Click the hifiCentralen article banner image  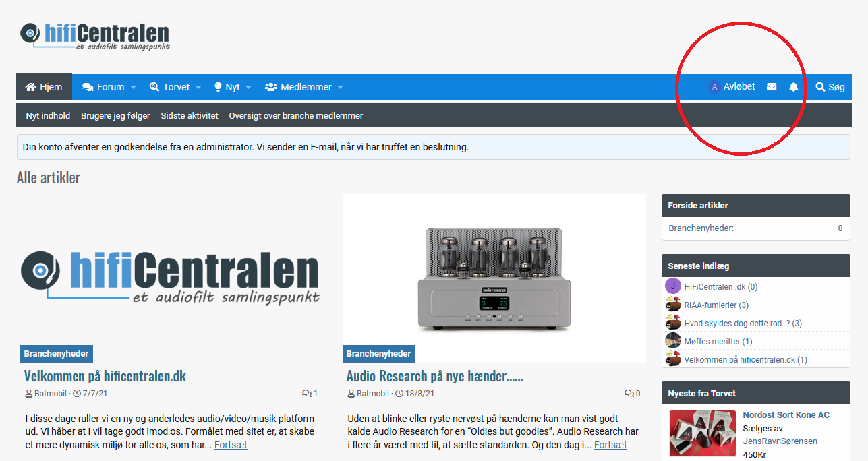(x=170, y=278)
